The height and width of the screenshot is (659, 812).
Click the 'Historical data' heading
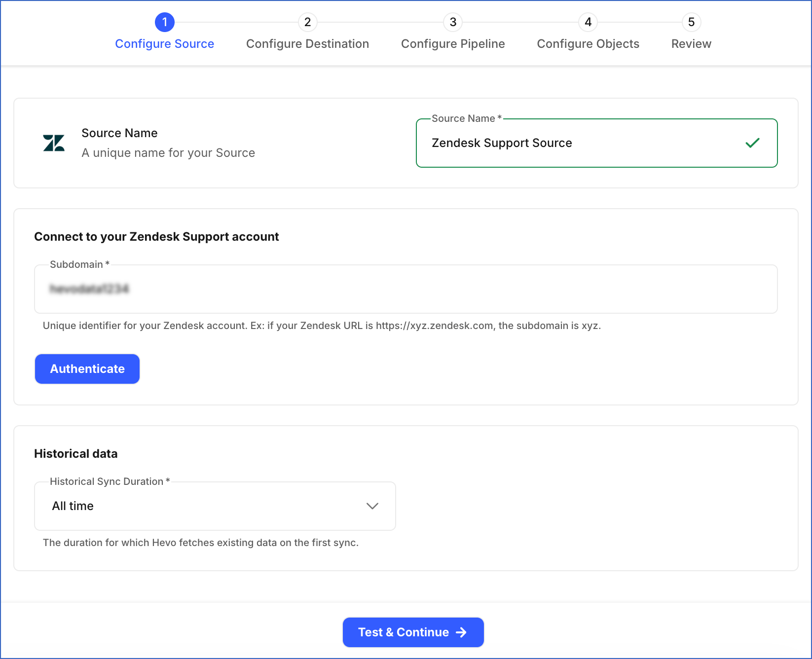pos(76,454)
